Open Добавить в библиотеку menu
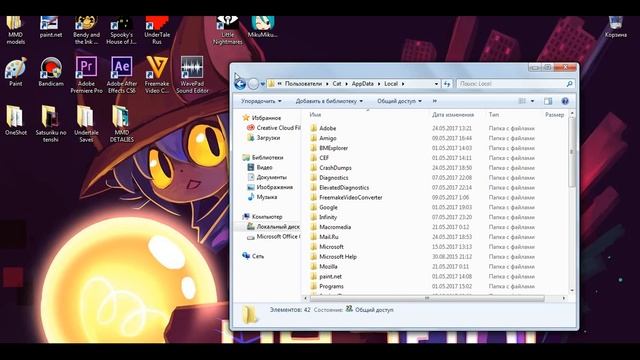Viewport: 640px width, 360px height. click(329, 101)
